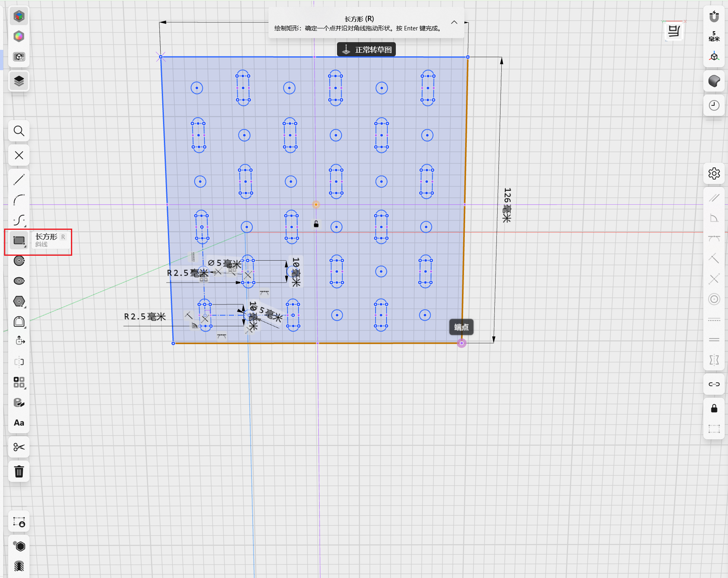Select the Pattern tool with four squares
The image size is (728, 578).
click(x=19, y=382)
